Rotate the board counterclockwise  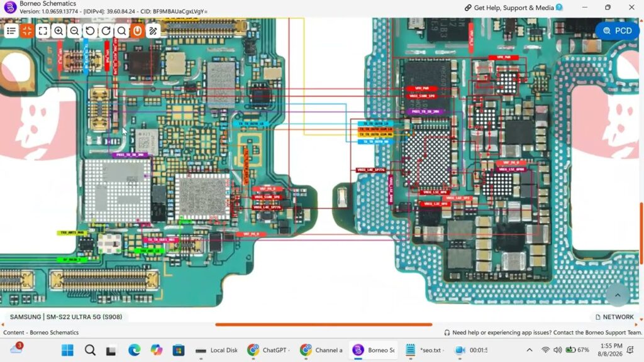(x=90, y=31)
